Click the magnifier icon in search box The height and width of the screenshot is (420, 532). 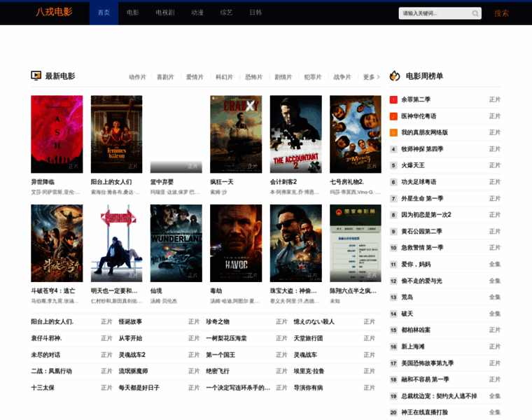point(475,13)
